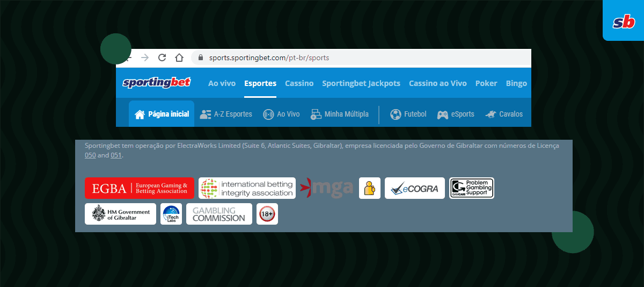Open the Cassino menu item
This screenshot has height=287, width=644.
pyautogui.click(x=299, y=83)
